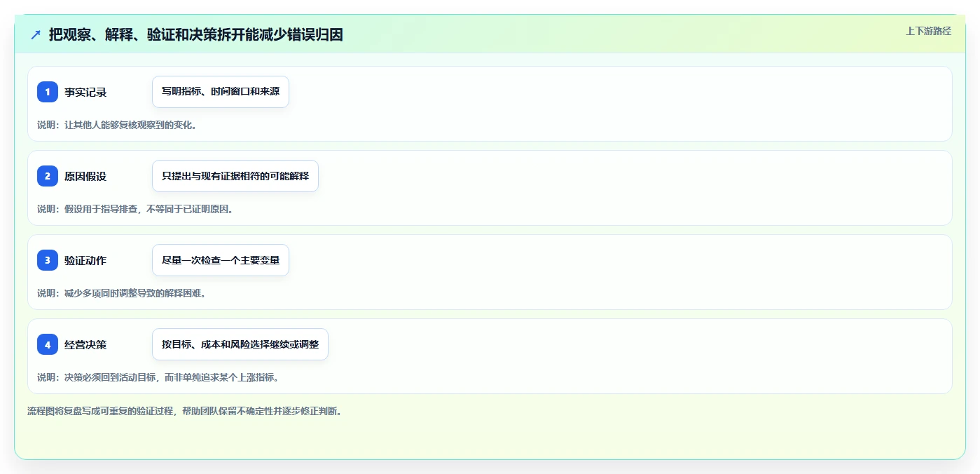This screenshot has height=474, width=980.
Task: Click step number 1 badge
Action: 48,92
